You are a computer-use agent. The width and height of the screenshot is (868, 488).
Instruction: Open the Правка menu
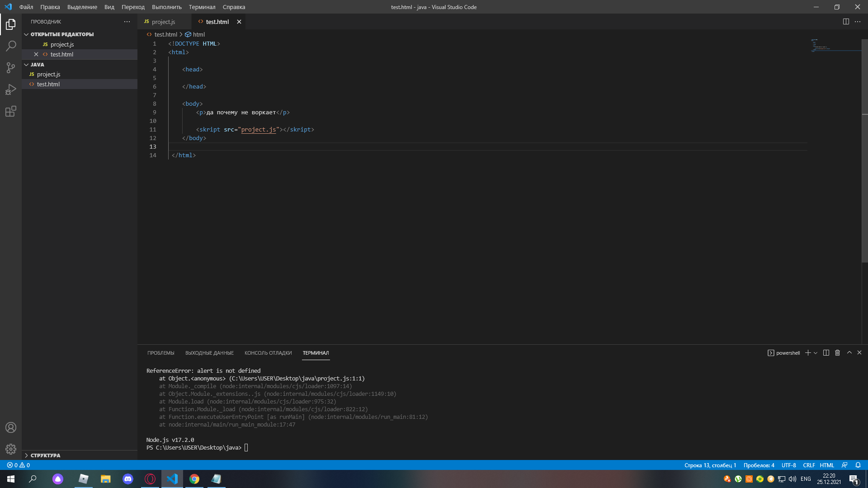(50, 7)
